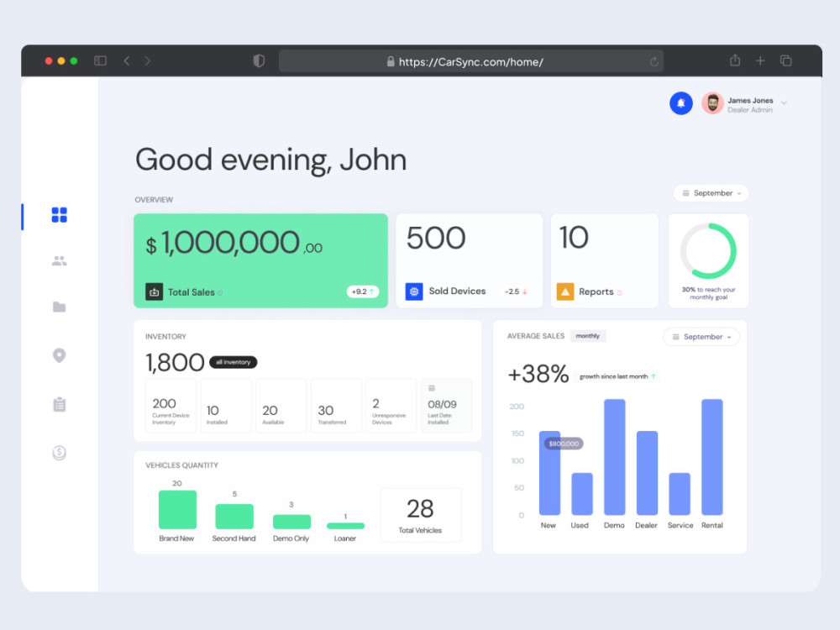This screenshot has width=840, height=630.
Task: Click the Sold Devices gear icon
Action: (414, 291)
